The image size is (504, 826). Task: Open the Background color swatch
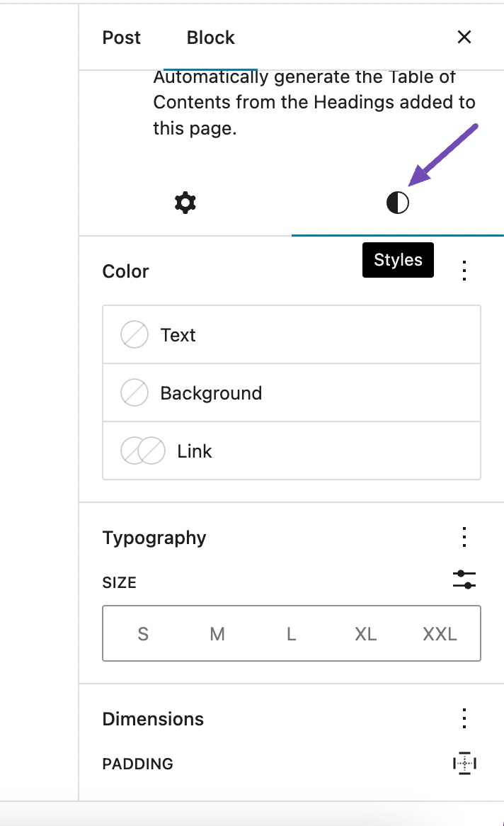[134, 392]
